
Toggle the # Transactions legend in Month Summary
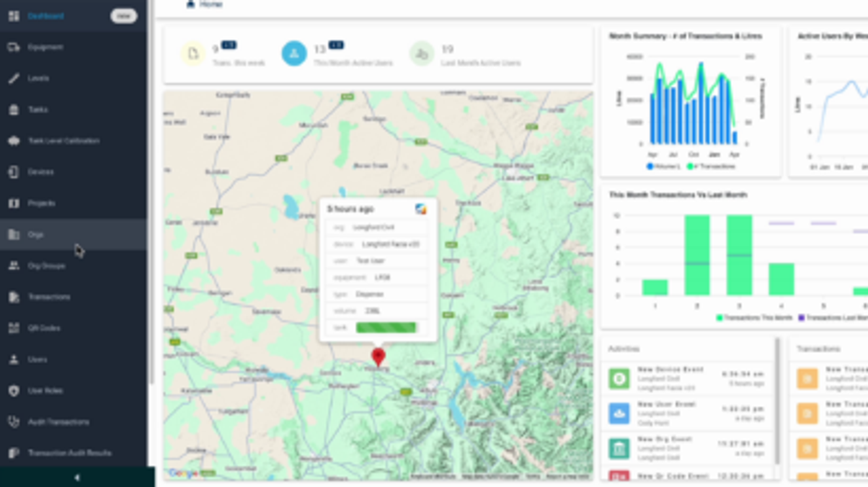(x=711, y=166)
